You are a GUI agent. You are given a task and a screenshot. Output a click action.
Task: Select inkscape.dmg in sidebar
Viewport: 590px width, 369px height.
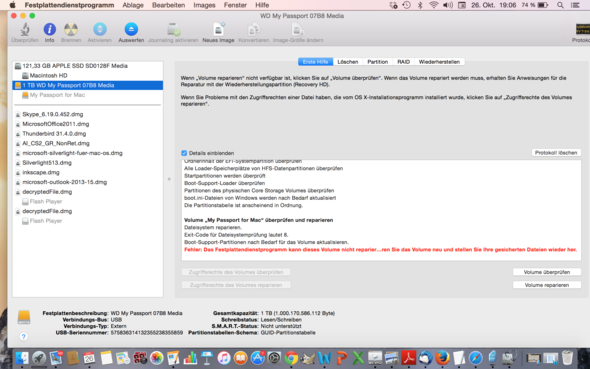pyautogui.click(x=88, y=173)
